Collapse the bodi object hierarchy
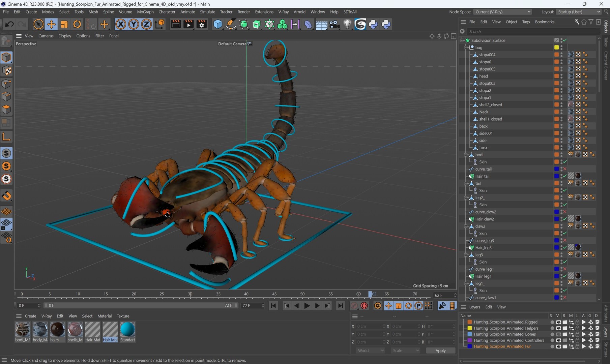 pos(466,155)
